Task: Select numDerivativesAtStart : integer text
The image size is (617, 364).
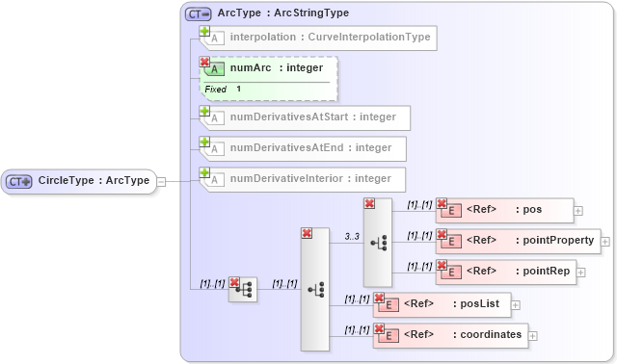Action: [312, 117]
